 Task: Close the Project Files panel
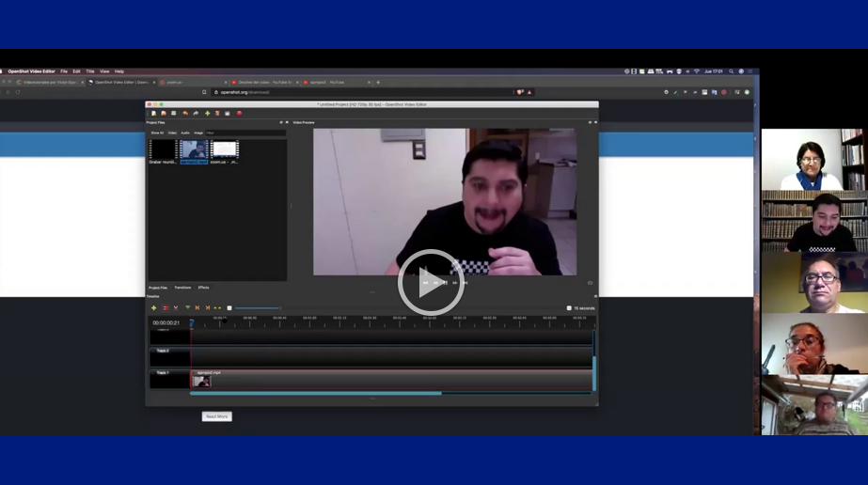(x=287, y=122)
